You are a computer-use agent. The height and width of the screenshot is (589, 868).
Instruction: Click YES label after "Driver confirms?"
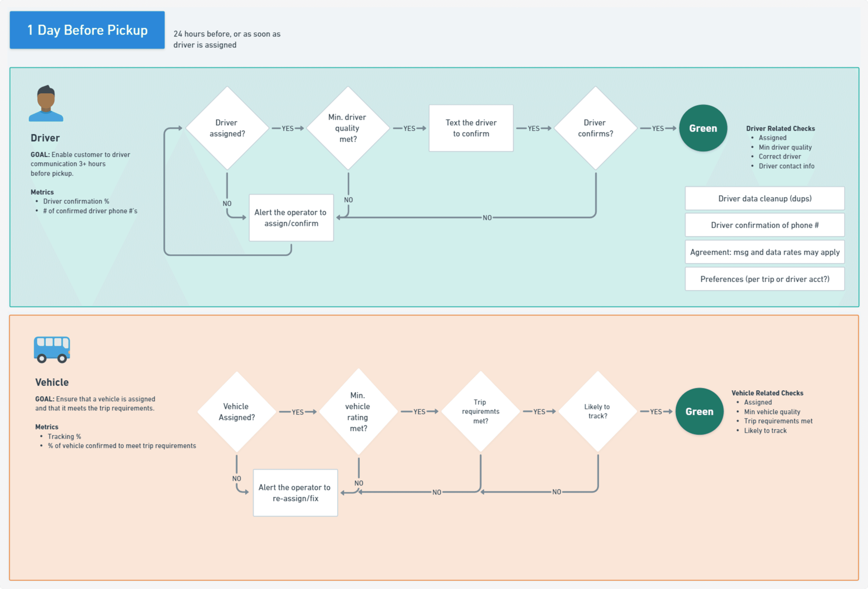click(x=658, y=128)
